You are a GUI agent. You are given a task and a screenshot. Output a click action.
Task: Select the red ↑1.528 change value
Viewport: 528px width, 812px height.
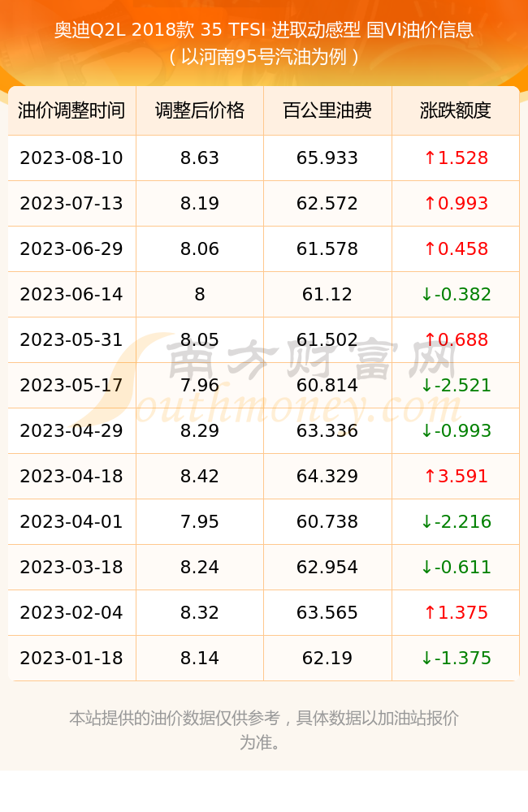pyautogui.click(x=456, y=158)
